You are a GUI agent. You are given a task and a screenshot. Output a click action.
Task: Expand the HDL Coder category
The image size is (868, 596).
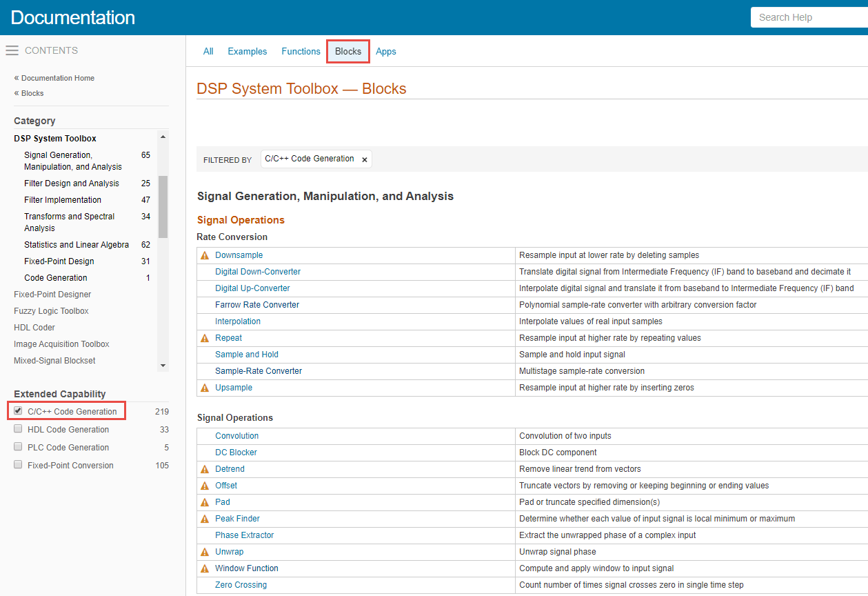tap(34, 327)
